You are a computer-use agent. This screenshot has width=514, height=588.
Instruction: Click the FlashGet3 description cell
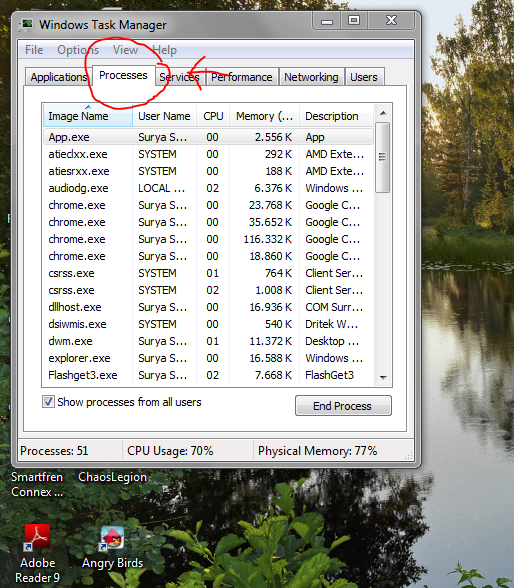point(329,375)
